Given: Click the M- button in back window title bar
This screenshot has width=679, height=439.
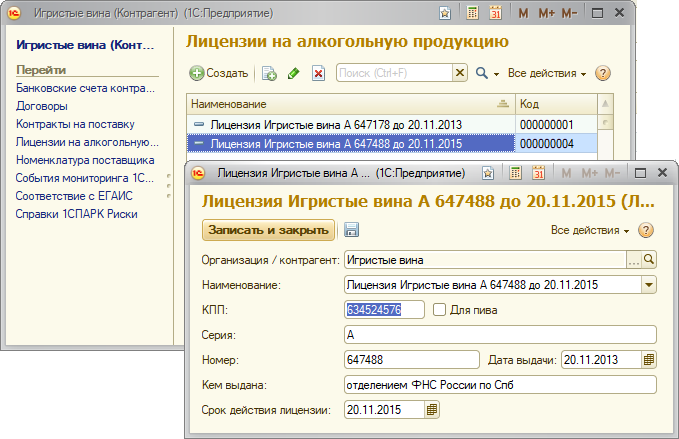Looking at the screenshot, I should click(569, 13).
